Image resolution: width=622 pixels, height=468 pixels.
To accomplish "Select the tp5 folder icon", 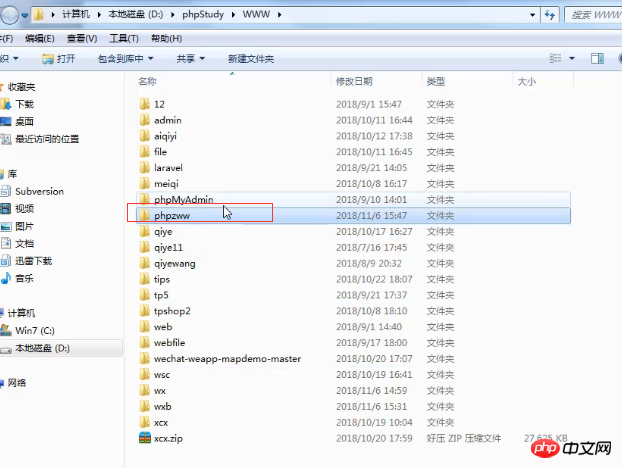I will click(145, 295).
